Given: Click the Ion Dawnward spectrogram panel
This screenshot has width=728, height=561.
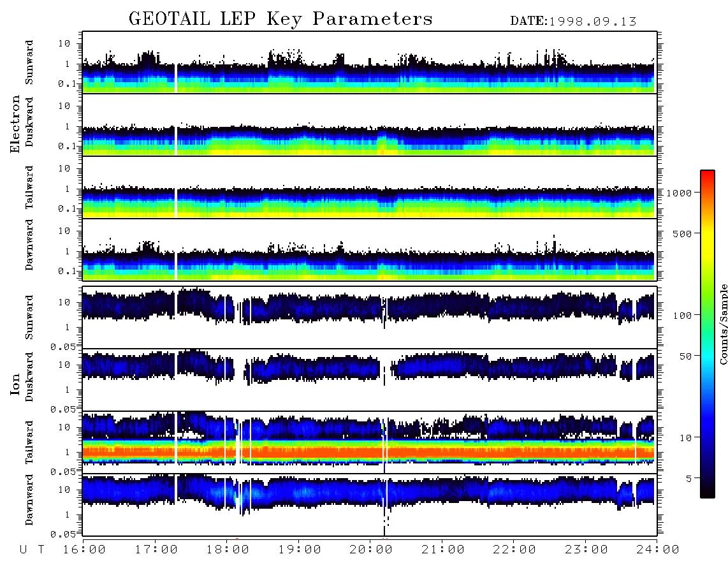Looking at the screenshot, I should click(x=370, y=505).
